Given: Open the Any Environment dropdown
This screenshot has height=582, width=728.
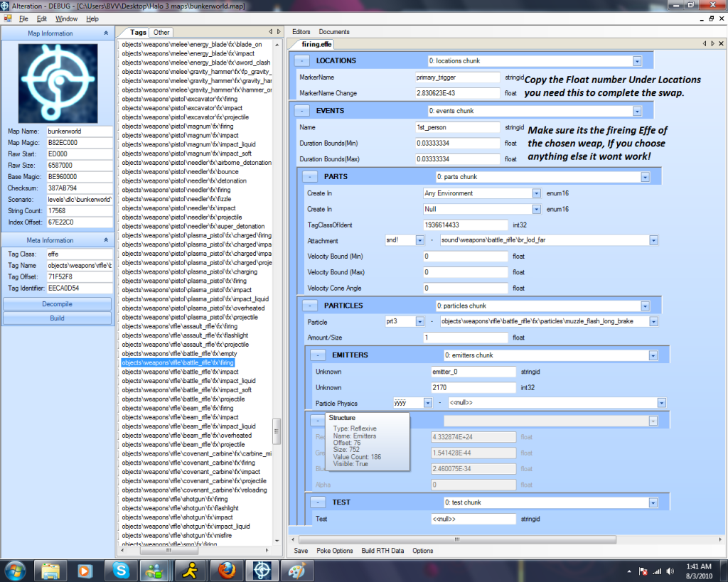Looking at the screenshot, I should [x=536, y=193].
